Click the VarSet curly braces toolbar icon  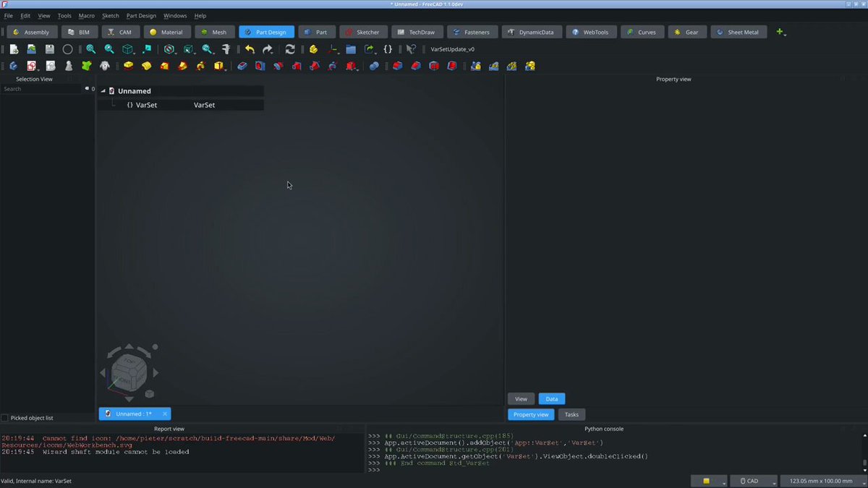click(x=388, y=49)
